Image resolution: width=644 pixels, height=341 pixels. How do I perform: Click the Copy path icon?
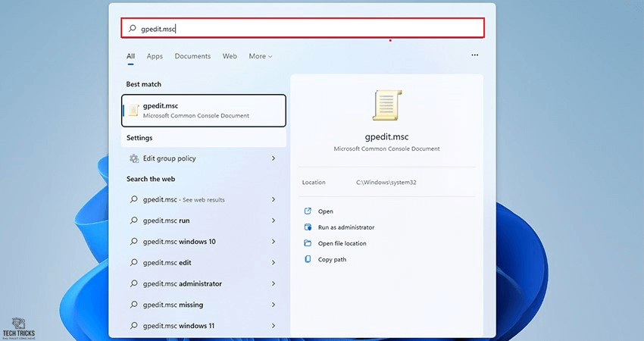[308, 259]
